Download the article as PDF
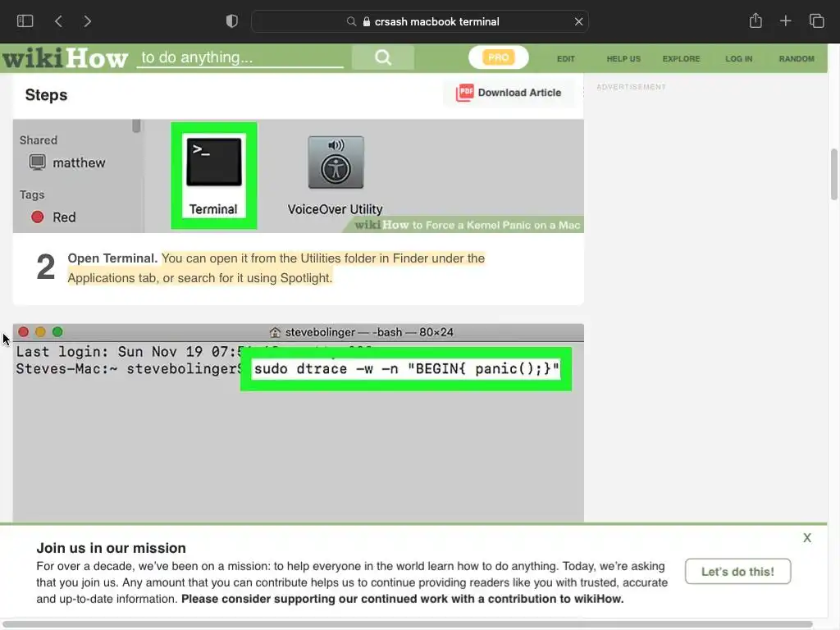Screen dimensions: 840x630 tap(509, 93)
